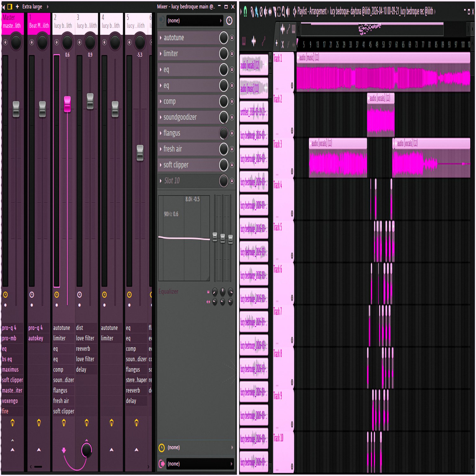Mute playlist Track 1 with its LED

[292, 85]
